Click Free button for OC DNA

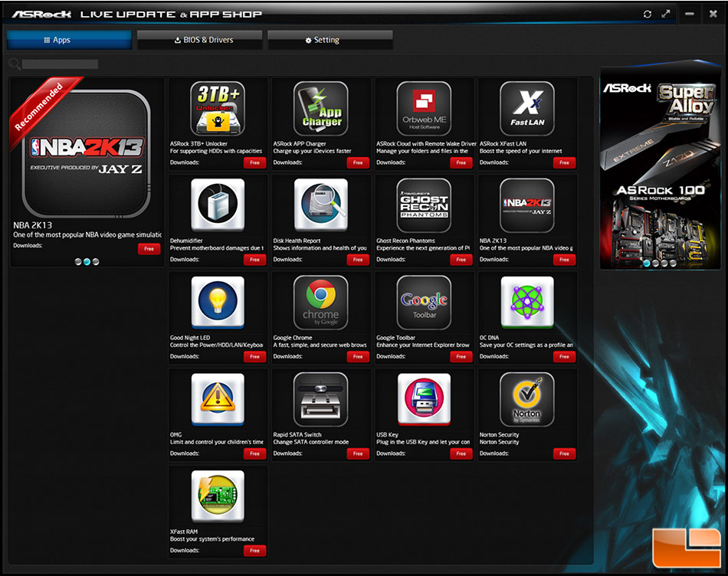(564, 356)
